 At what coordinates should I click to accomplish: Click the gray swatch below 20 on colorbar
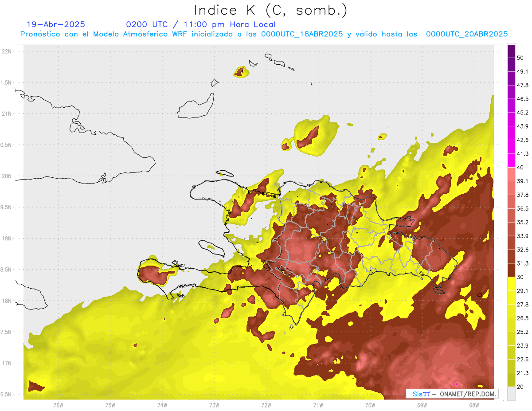coord(511,394)
